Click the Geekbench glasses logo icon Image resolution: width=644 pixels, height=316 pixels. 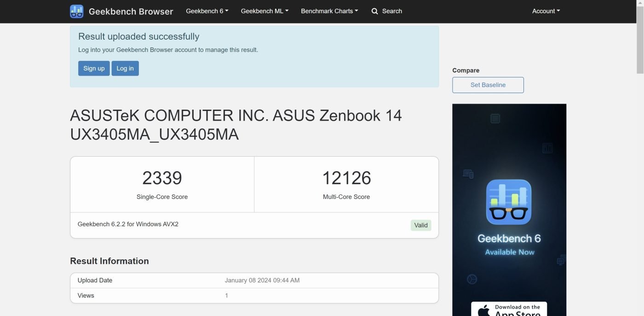point(76,12)
